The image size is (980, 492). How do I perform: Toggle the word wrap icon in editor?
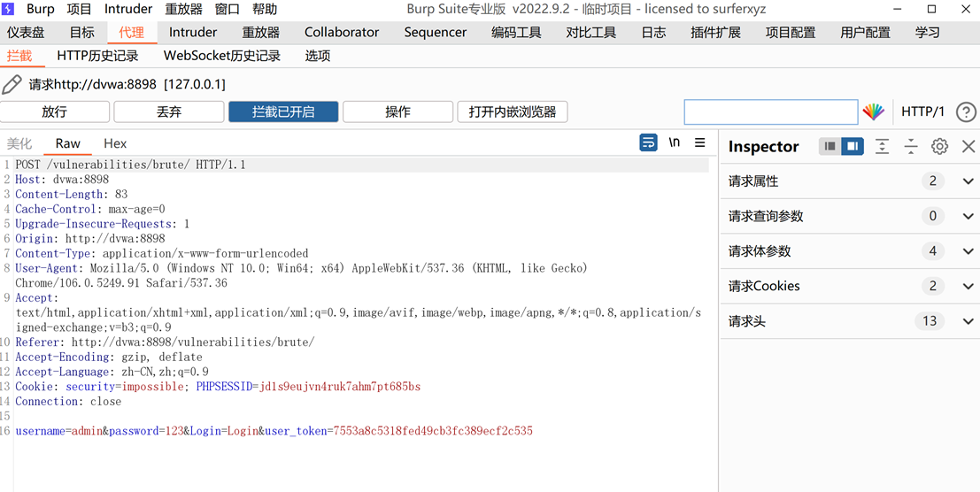649,142
